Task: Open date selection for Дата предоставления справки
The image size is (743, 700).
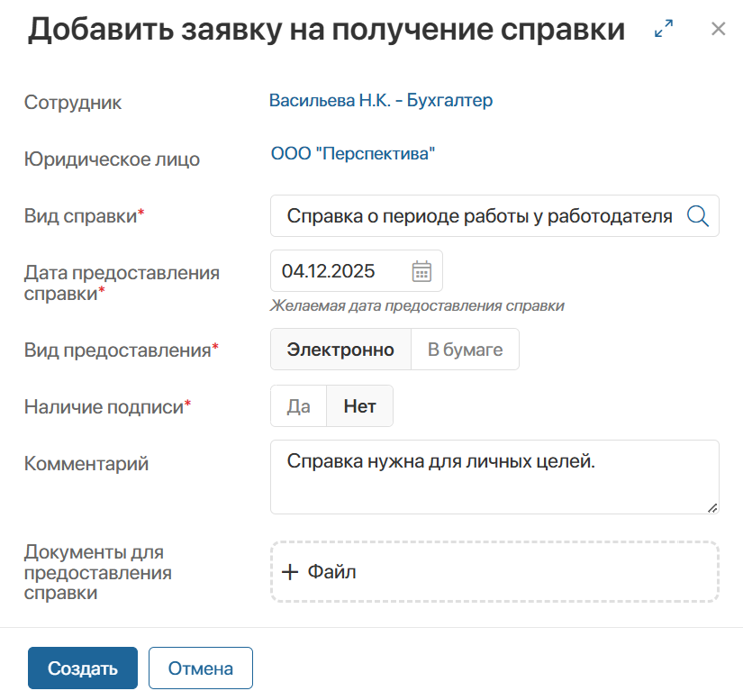Action: click(x=357, y=269)
